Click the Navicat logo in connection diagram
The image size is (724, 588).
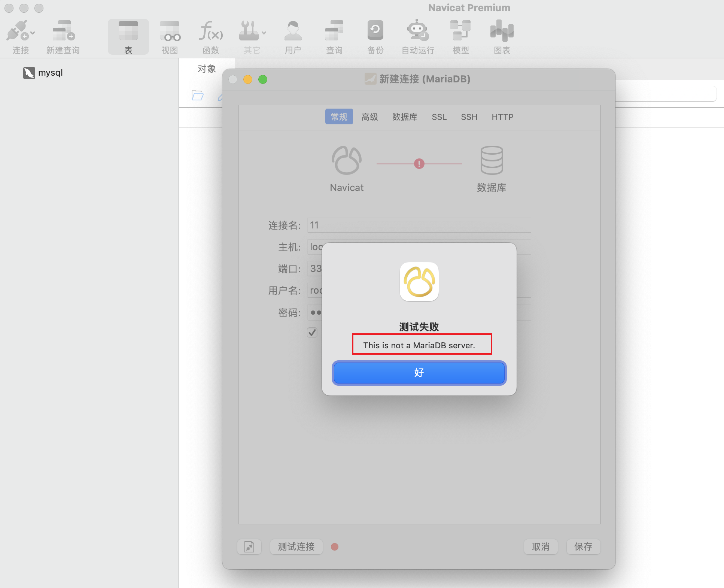347,160
